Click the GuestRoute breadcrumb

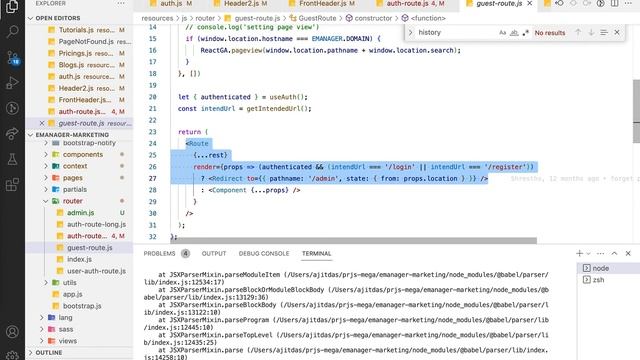pos(317,18)
